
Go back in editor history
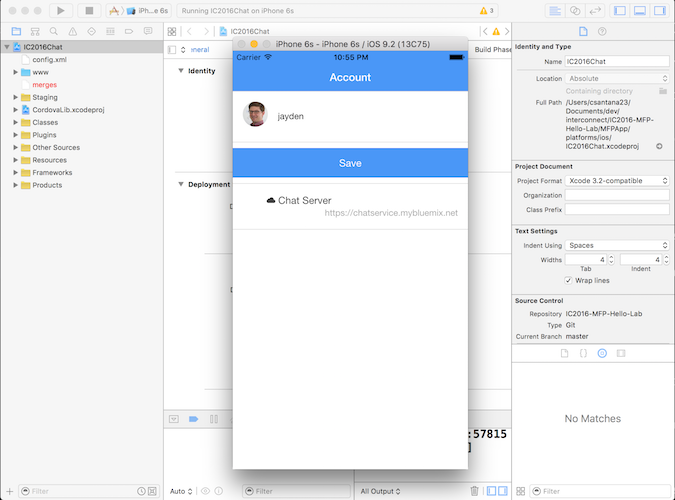pos(189,31)
